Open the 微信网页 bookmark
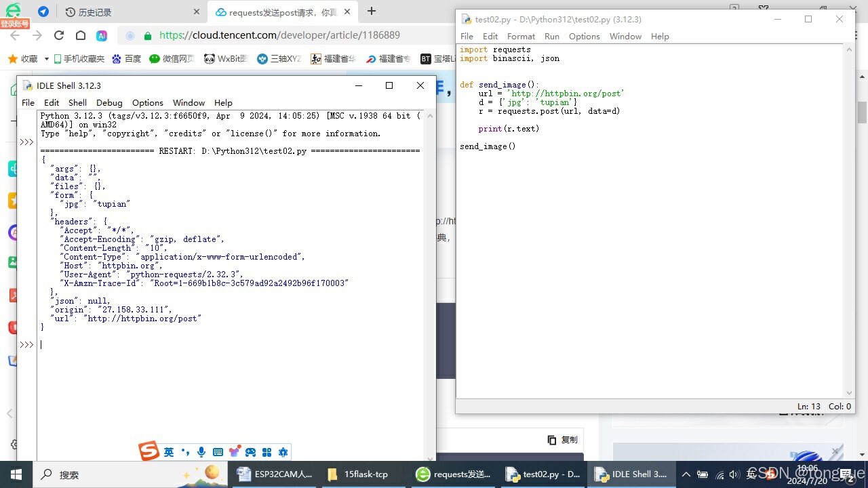868x488 pixels. pos(172,59)
